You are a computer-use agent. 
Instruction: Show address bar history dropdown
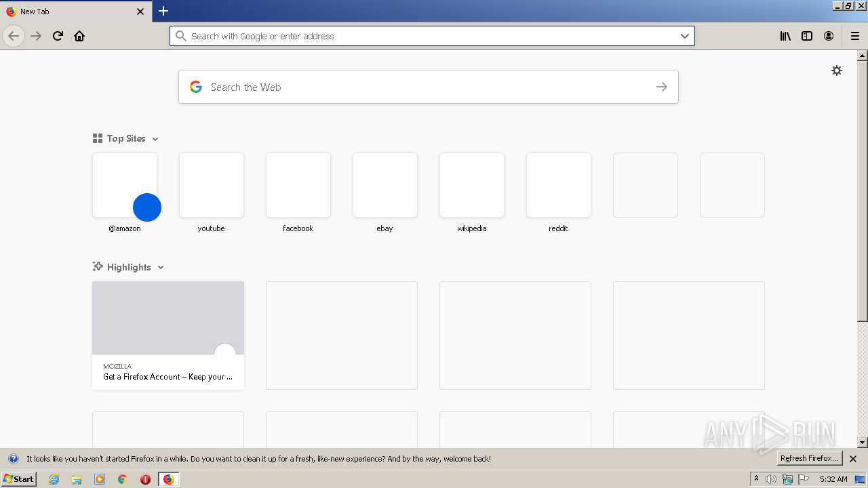pos(685,36)
